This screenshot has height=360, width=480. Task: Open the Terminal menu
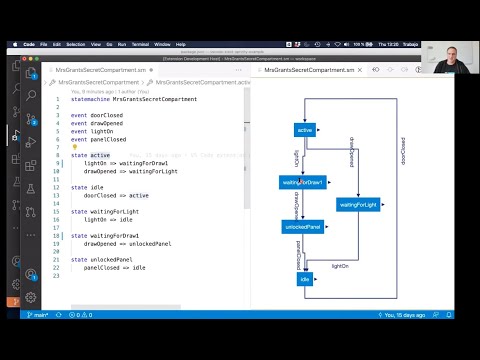[x=140, y=44]
